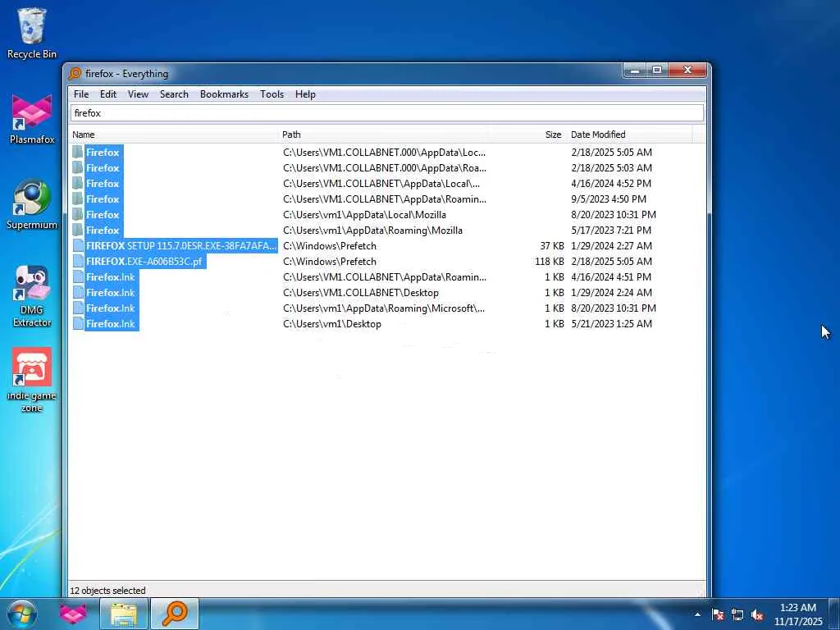
Task: Open the DMG Extractor desktop shortcut
Action: pos(32,295)
